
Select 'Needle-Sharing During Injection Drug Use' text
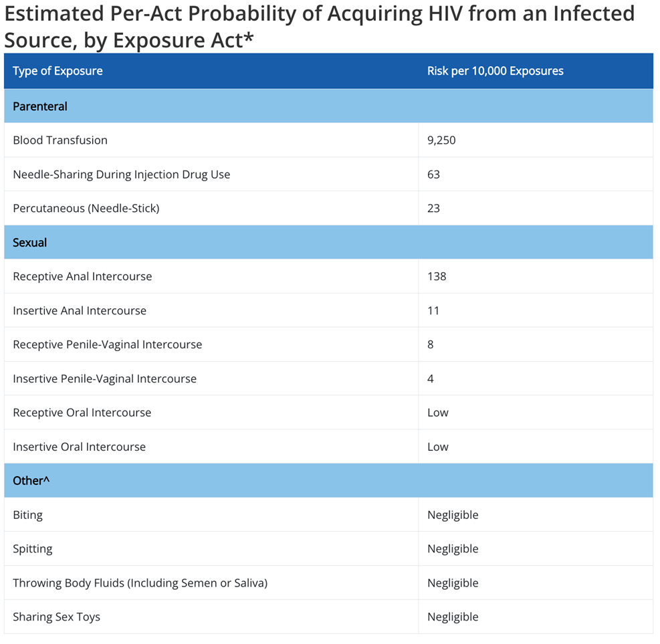122,175
